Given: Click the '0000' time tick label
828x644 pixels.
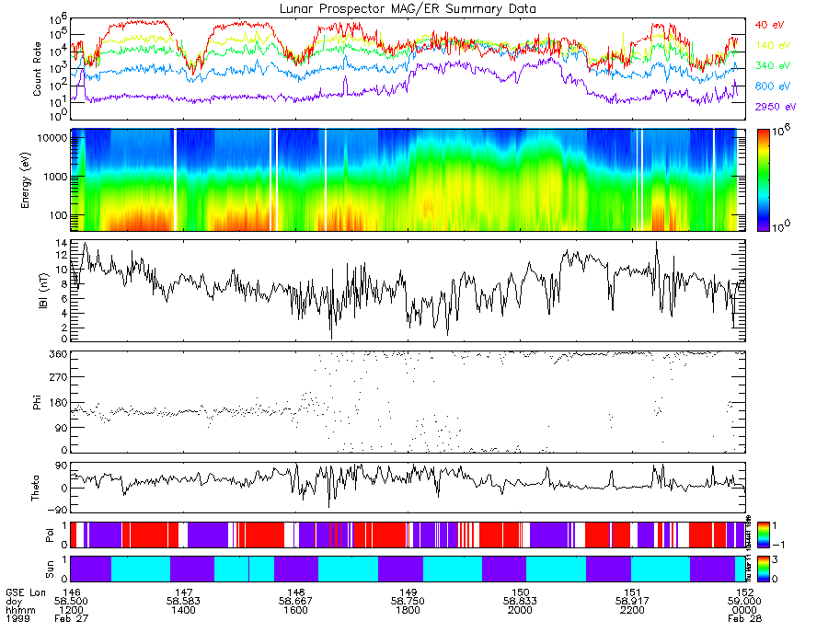Looking at the screenshot, I should coord(744,610).
